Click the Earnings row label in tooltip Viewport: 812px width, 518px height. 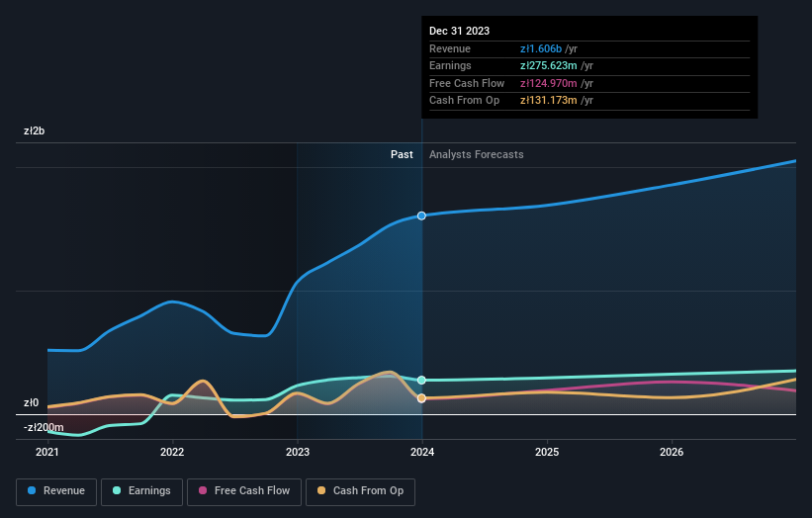[451, 65]
